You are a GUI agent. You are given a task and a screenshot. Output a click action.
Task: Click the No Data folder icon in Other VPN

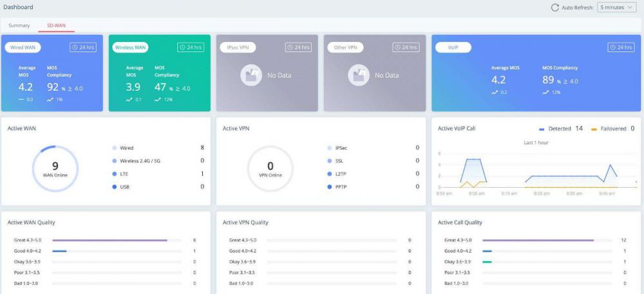point(359,75)
